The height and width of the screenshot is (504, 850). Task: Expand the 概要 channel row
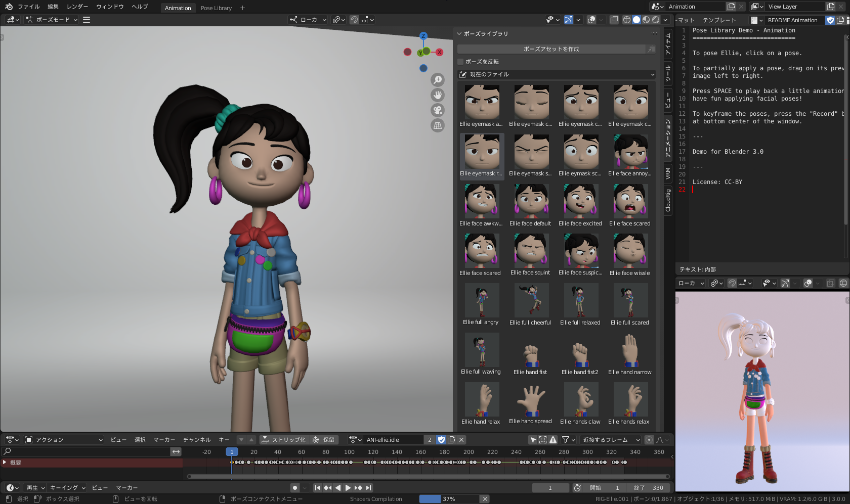[5, 463]
